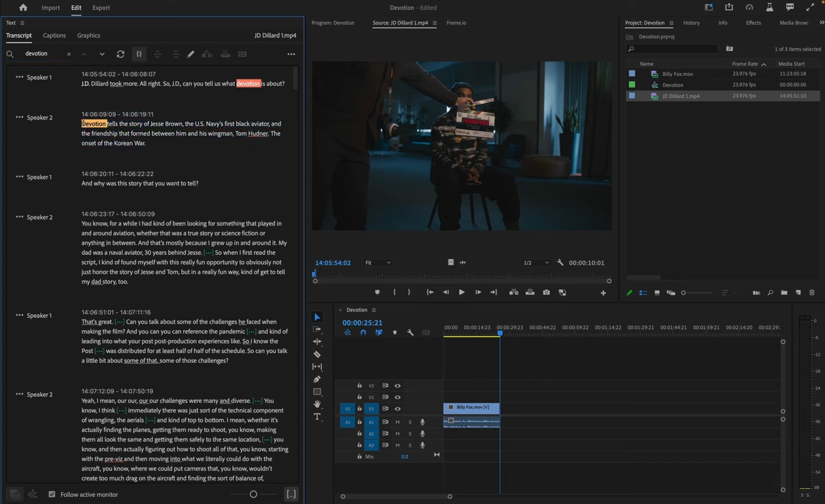The width and height of the screenshot is (825, 504).
Task: Click the Export menu in top navigation
Action: click(x=100, y=7)
